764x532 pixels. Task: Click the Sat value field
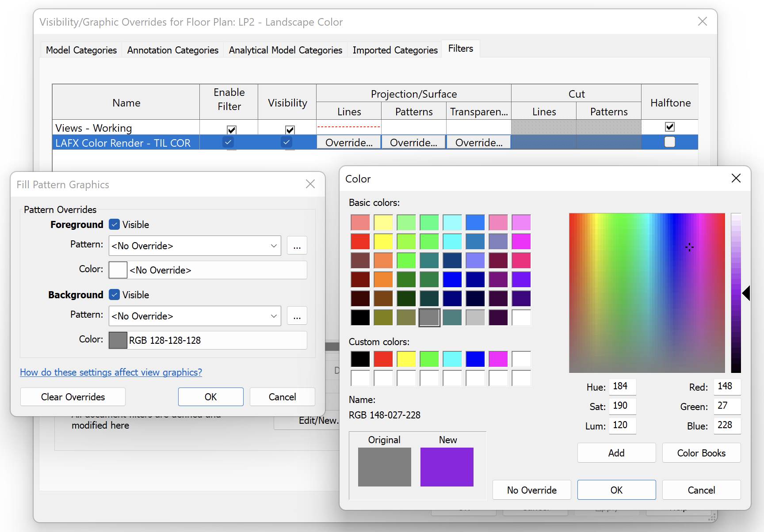pyautogui.click(x=623, y=406)
